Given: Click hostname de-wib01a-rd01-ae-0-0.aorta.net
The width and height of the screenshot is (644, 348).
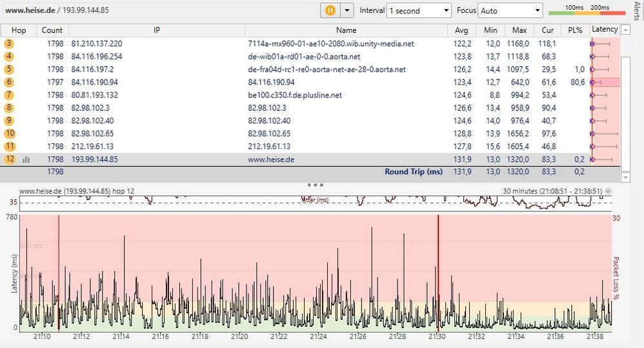Looking at the screenshot, I should click(x=304, y=56).
